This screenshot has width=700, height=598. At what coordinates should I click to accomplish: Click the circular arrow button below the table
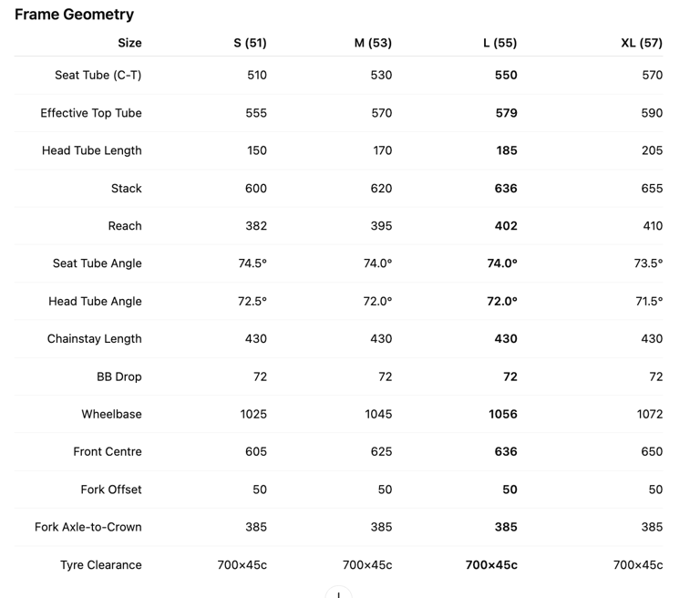click(x=338, y=593)
